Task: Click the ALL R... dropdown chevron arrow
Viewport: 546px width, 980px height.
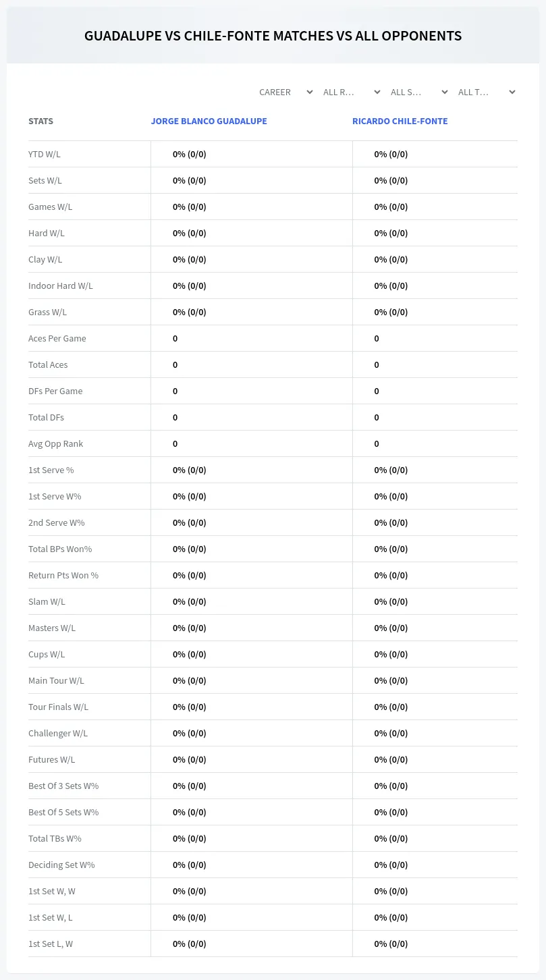Action: (377, 92)
